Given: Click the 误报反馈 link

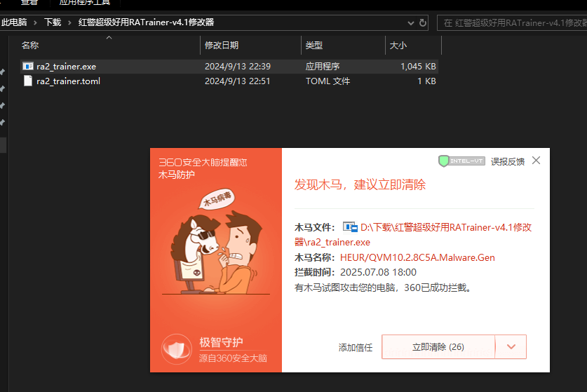Looking at the screenshot, I should (x=507, y=161).
